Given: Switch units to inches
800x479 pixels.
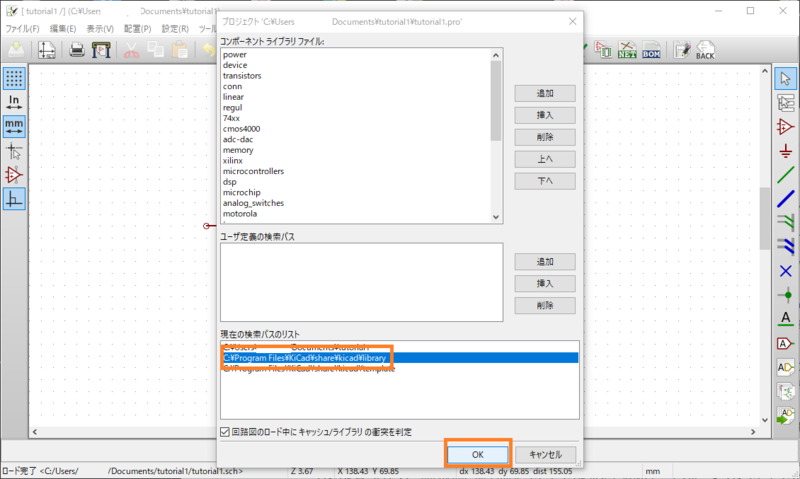Looking at the screenshot, I should [14, 103].
